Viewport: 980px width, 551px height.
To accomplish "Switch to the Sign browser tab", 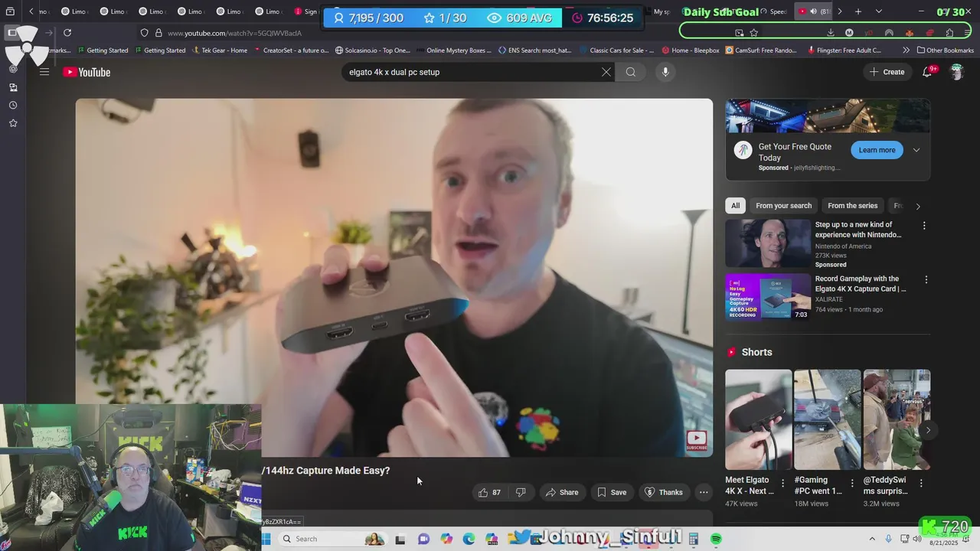I will pos(306,11).
